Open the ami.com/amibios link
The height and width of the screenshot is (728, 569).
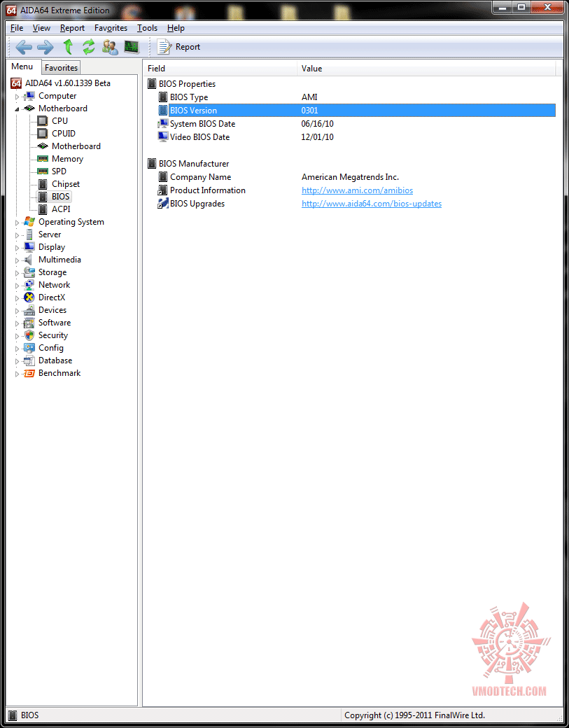click(x=358, y=190)
